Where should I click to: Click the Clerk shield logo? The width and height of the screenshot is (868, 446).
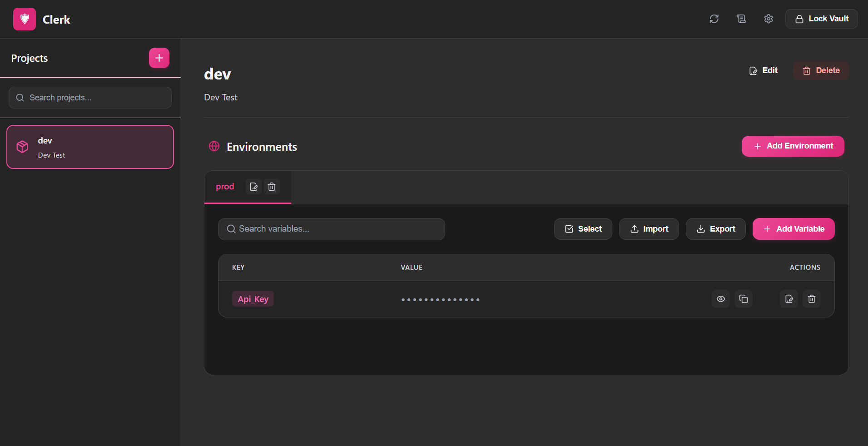[25, 19]
